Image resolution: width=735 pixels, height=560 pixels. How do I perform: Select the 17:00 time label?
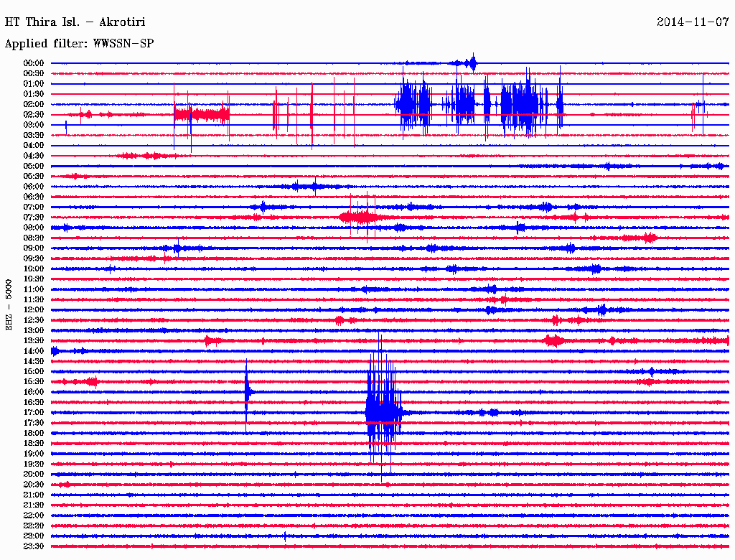(34, 412)
